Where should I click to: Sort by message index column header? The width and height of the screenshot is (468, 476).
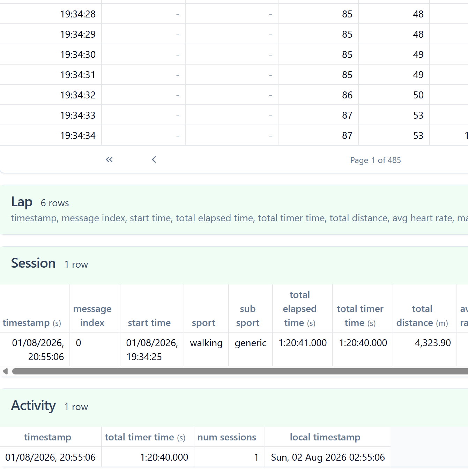click(x=92, y=316)
